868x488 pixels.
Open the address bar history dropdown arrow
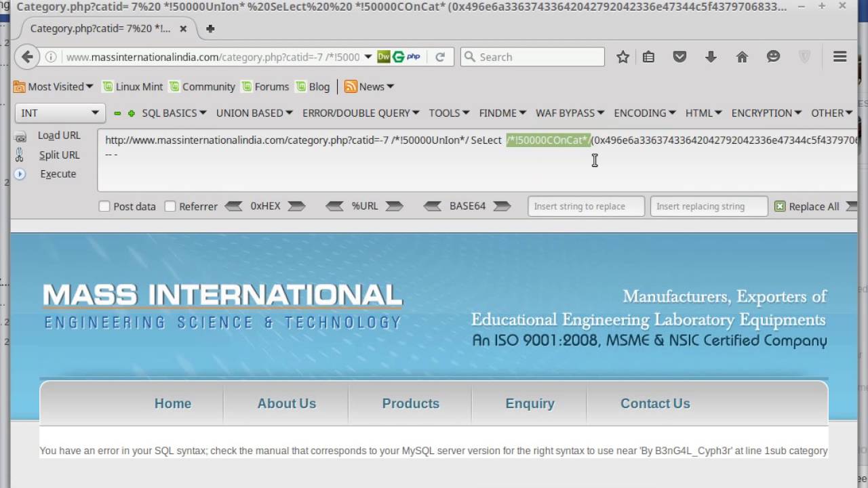pyautogui.click(x=368, y=57)
